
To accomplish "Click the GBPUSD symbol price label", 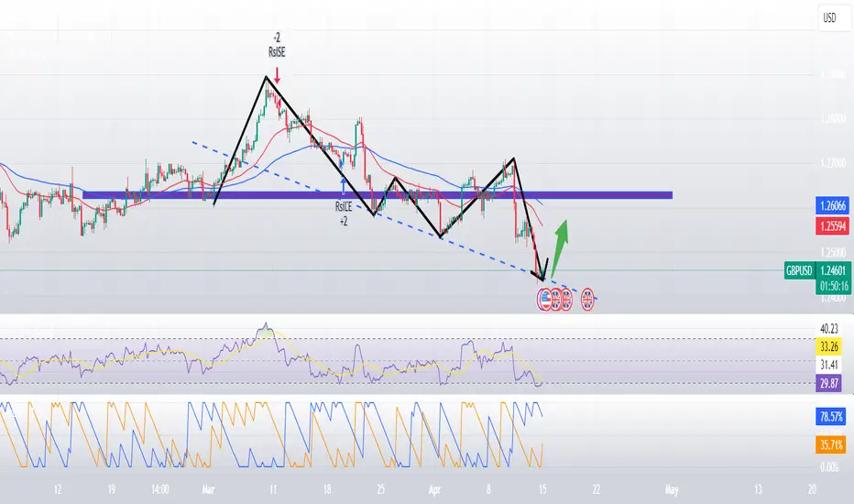I will point(799,270).
